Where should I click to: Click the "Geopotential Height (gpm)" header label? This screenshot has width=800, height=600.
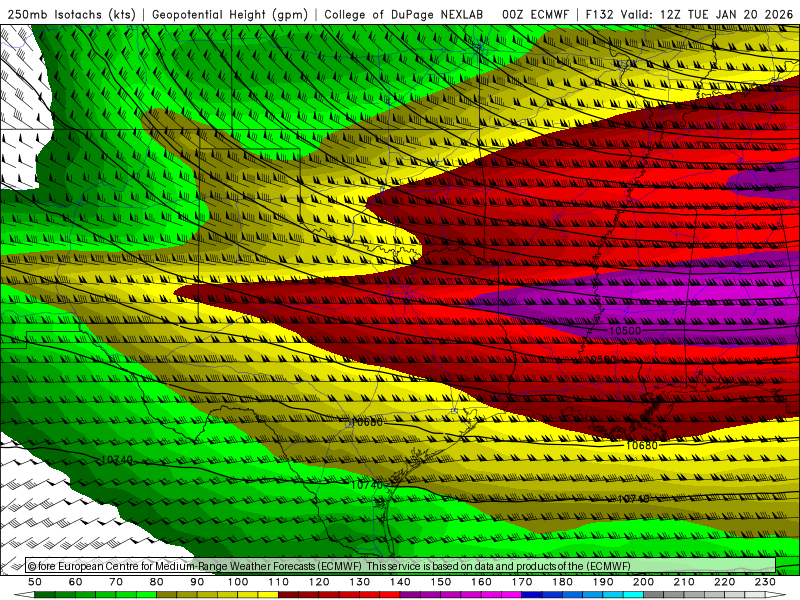click(x=230, y=15)
